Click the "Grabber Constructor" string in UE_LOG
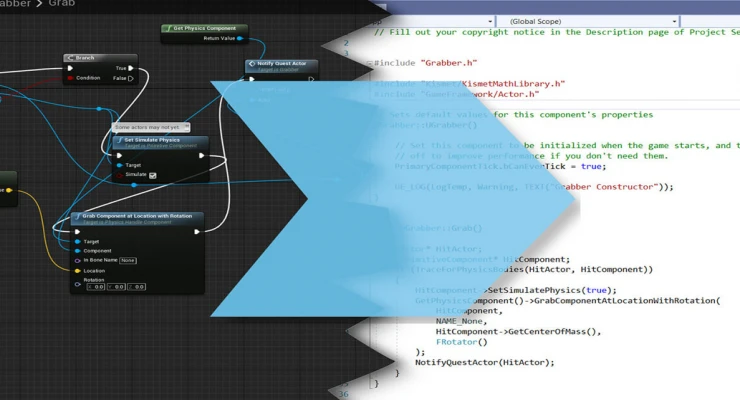Viewport: 740px width, 400px height. point(605,187)
